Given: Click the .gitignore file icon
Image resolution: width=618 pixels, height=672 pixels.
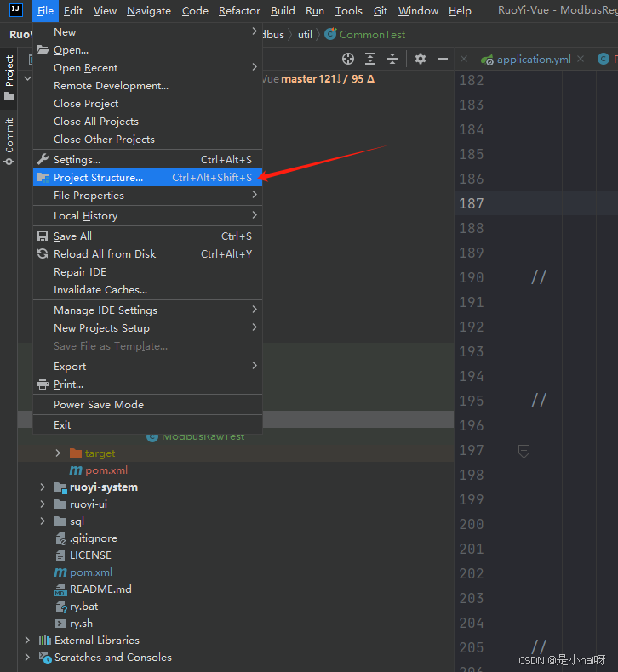Looking at the screenshot, I should coord(61,538).
